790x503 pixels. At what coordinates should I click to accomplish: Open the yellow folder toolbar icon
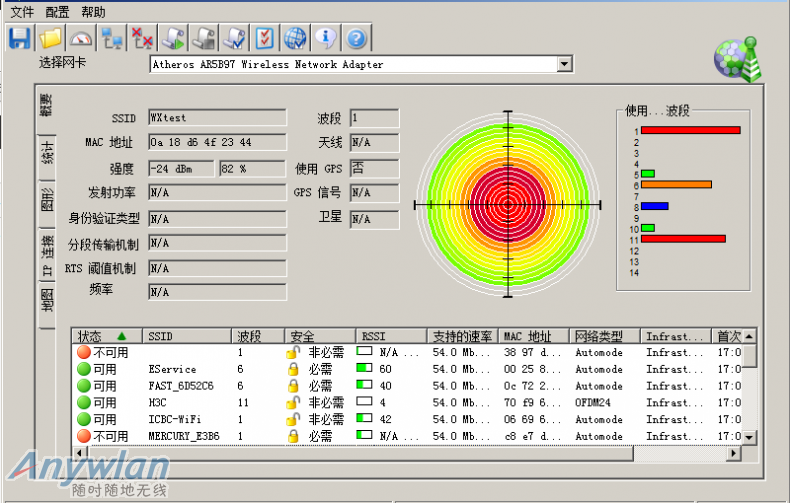click(x=50, y=38)
